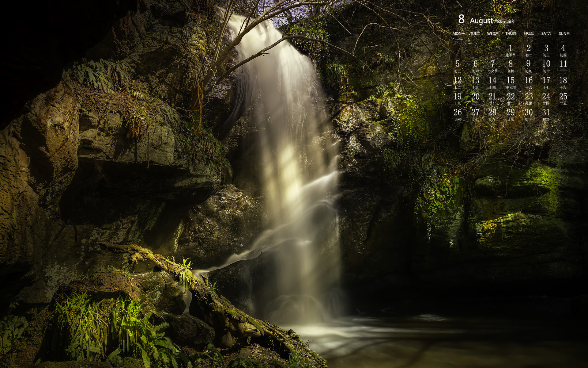
Task: Click calendar date 18
Action: (563, 81)
